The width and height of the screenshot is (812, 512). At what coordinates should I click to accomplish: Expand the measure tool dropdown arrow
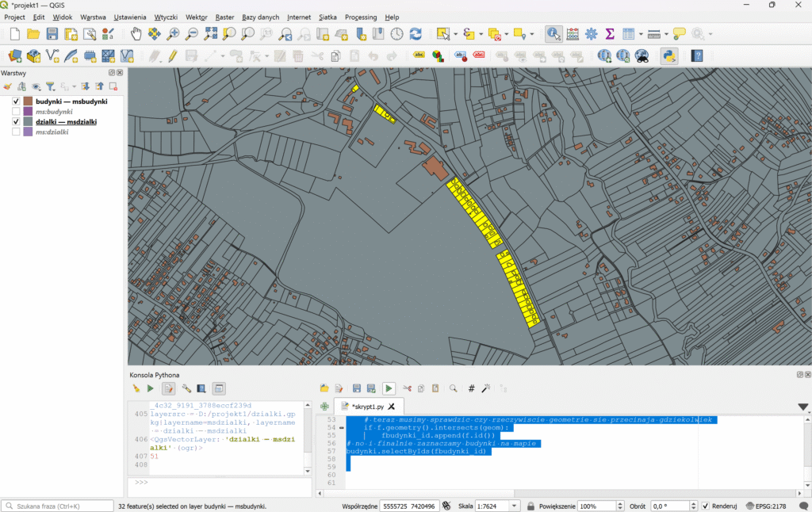tap(665, 34)
